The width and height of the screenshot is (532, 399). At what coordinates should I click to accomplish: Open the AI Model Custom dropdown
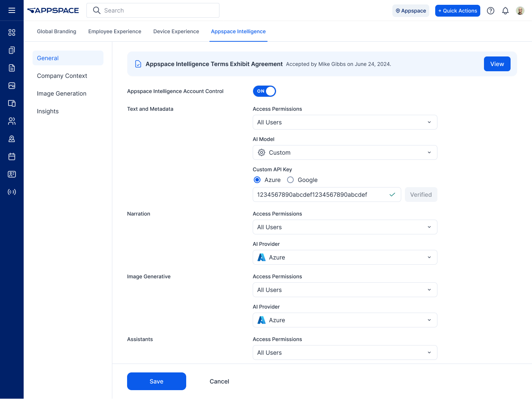(x=345, y=152)
